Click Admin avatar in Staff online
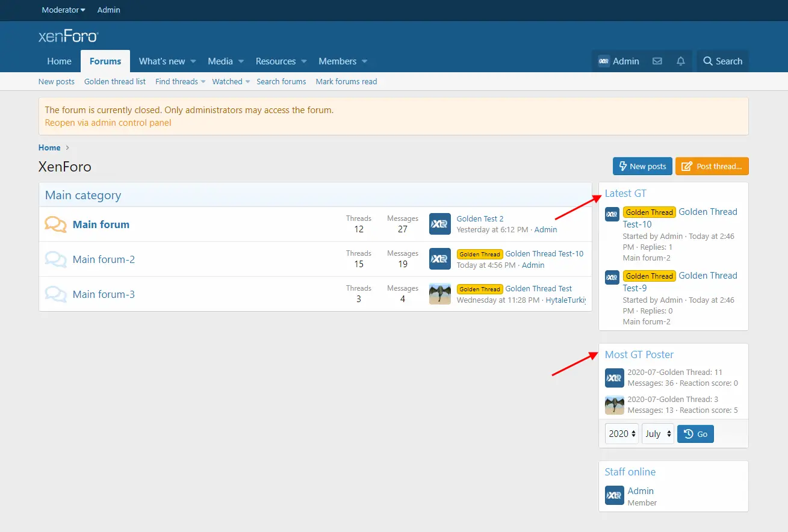788x532 pixels. [x=615, y=495]
